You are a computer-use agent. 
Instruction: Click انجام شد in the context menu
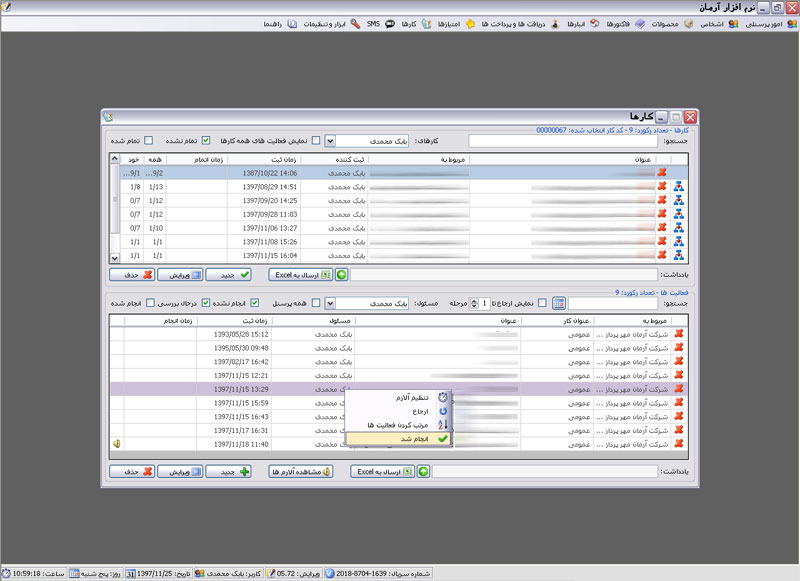398,439
